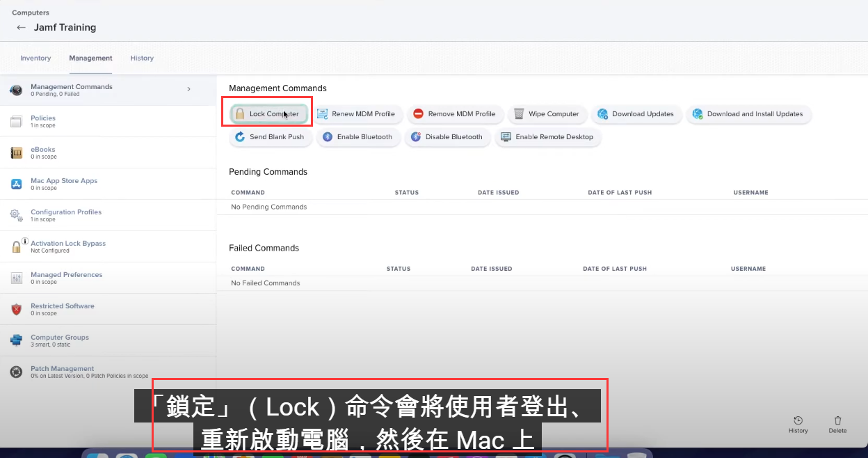This screenshot has height=458, width=868.
Task: Click the Computers breadcrumb
Action: [x=31, y=13]
